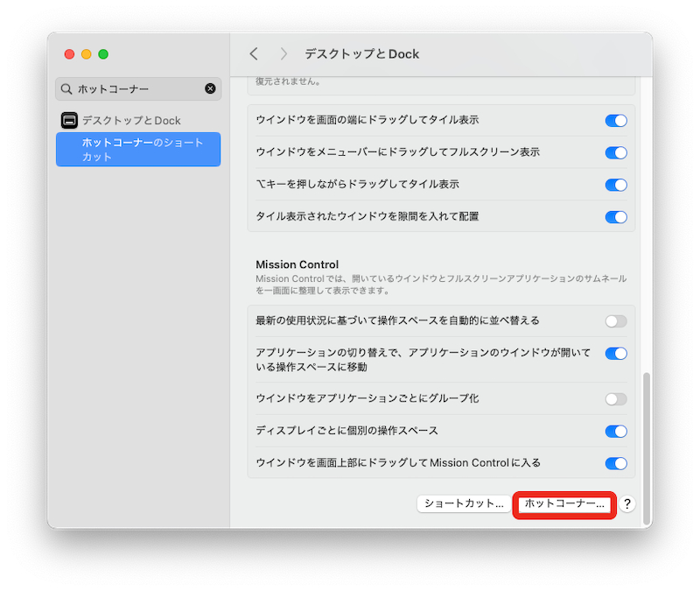Click the Mission Control section heading
This screenshot has width=700, height=591.
pyautogui.click(x=297, y=264)
